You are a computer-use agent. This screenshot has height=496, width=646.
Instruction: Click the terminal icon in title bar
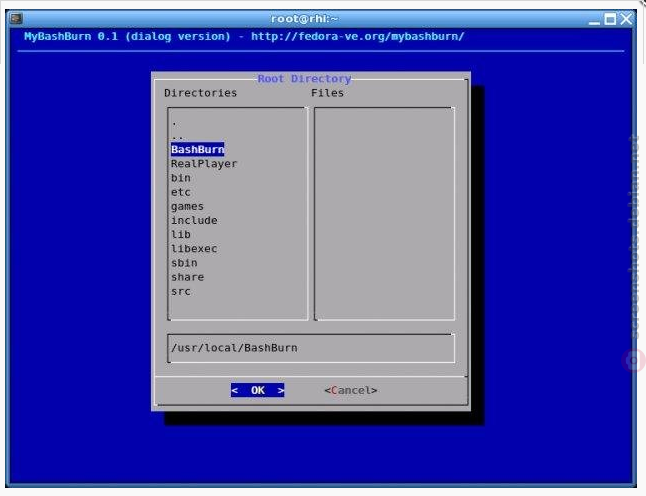[16, 19]
